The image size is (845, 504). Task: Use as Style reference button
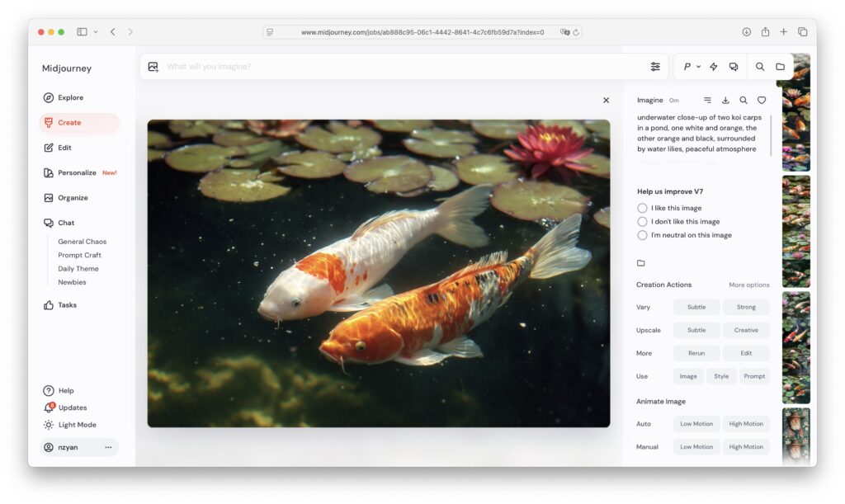click(x=721, y=376)
